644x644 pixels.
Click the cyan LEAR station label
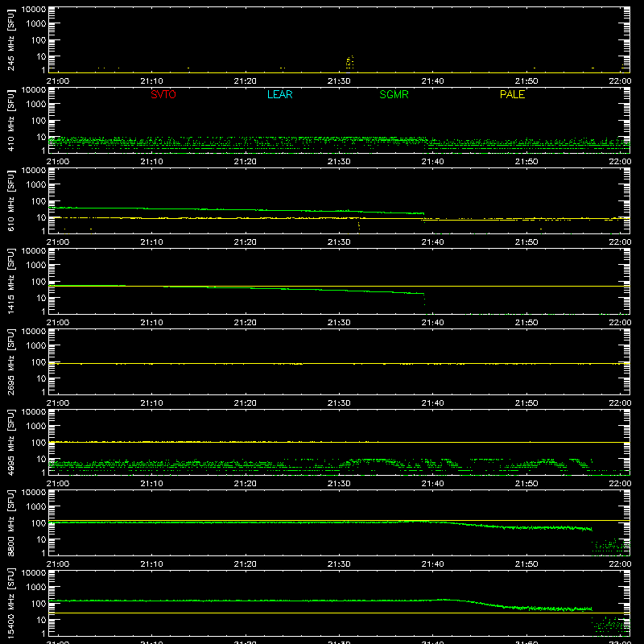coord(279,94)
